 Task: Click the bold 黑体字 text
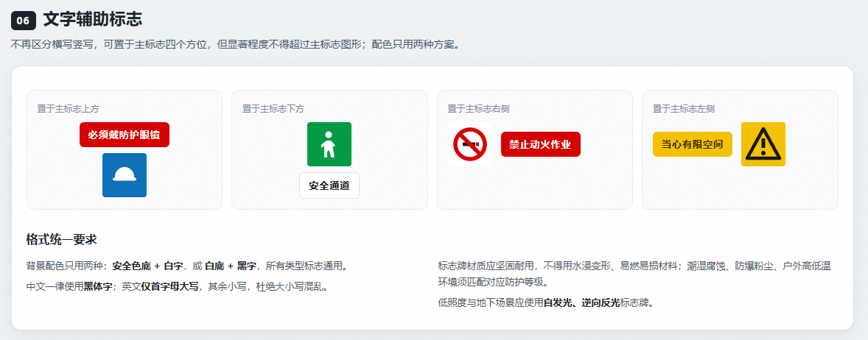(98, 287)
